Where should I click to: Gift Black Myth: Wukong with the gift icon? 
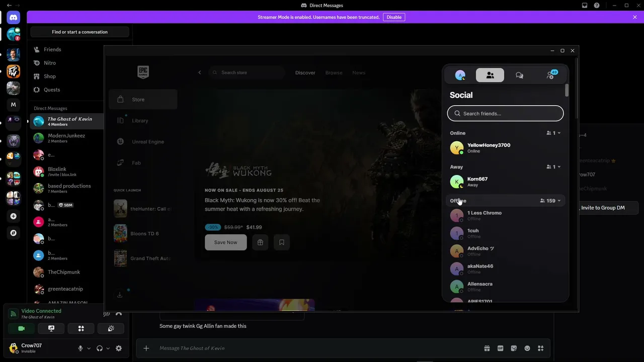[x=260, y=242]
